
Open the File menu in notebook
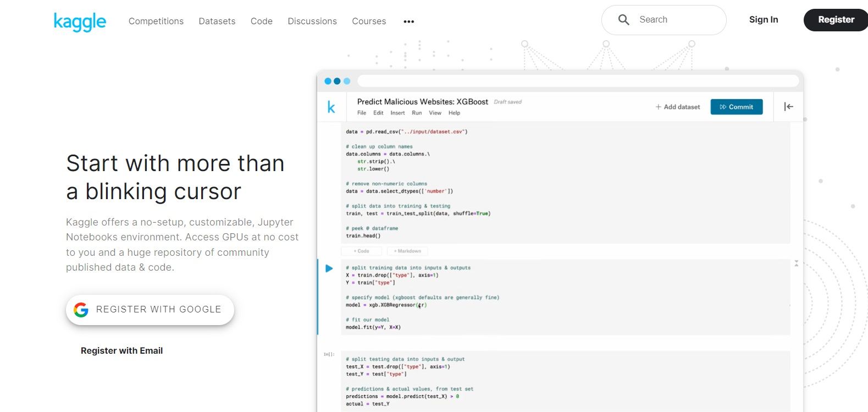pos(361,113)
